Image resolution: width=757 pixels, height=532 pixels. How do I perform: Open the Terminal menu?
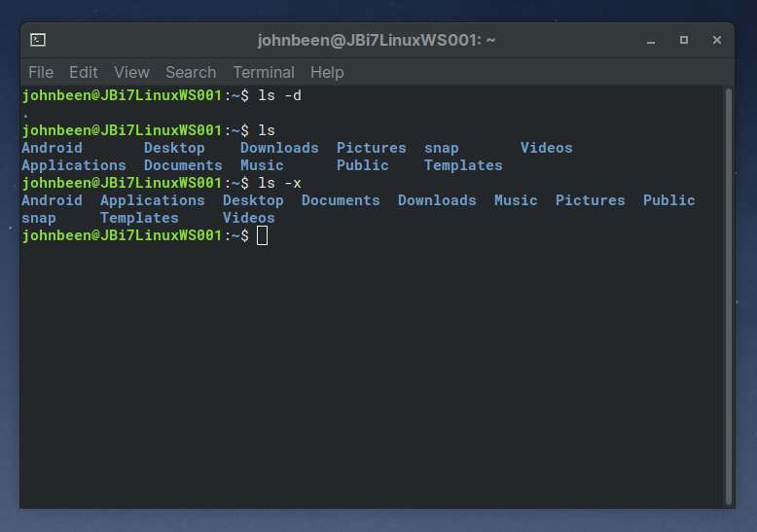(264, 72)
